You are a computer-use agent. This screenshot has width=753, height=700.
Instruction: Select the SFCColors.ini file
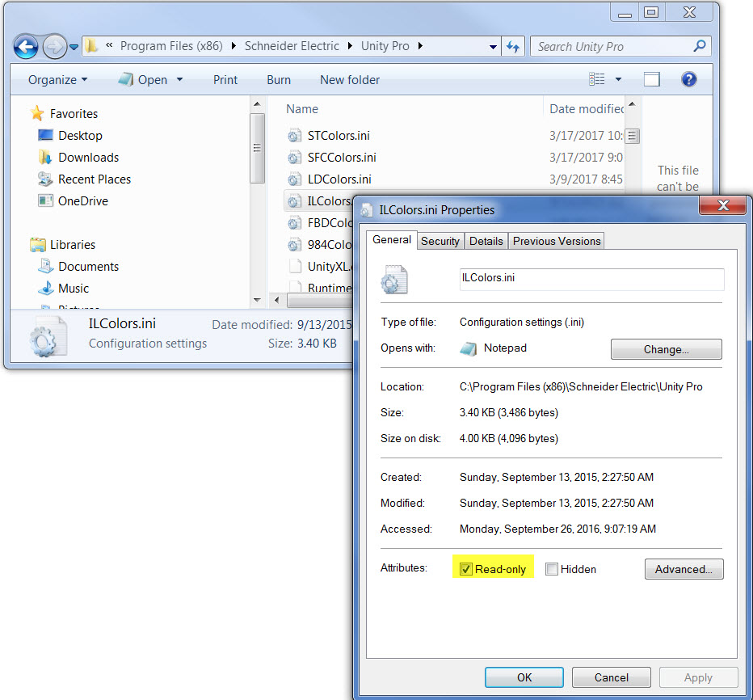tap(342, 158)
